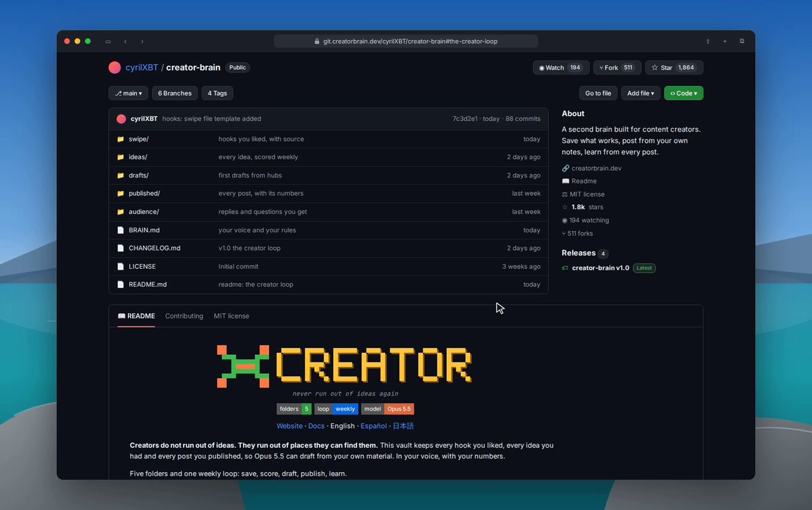Open the main branch dropdown
812x510 pixels.
pyautogui.click(x=129, y=93)
